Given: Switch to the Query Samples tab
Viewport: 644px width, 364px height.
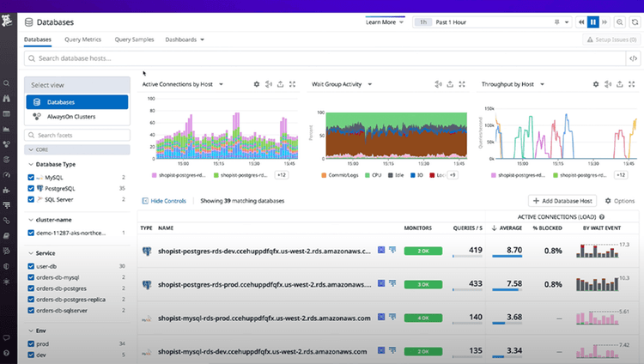Looking at the screenshot, I should coord(134,39).
